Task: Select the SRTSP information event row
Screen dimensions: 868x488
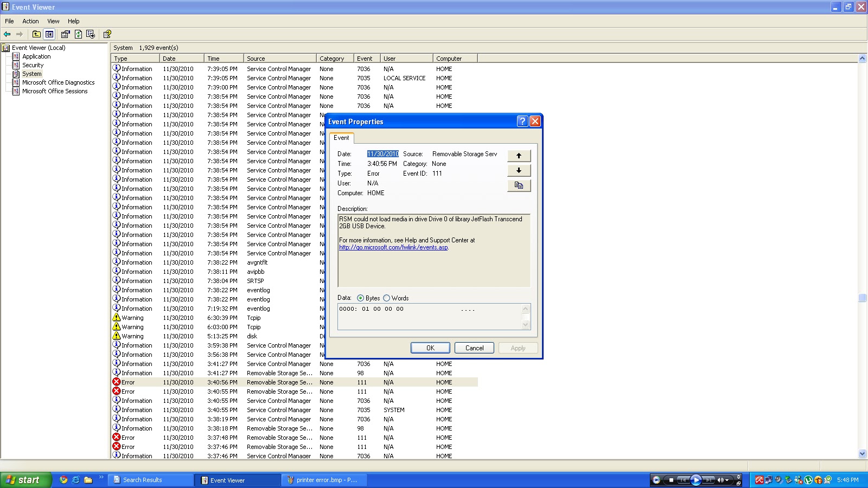Action: tap(295, 281)
